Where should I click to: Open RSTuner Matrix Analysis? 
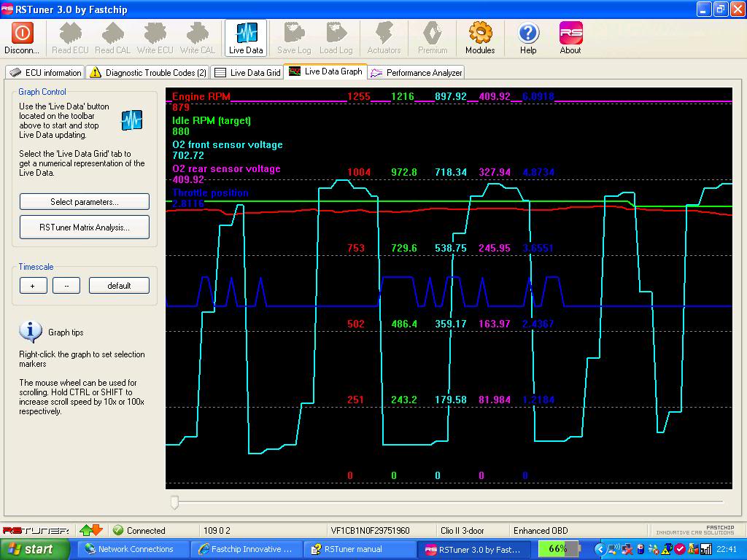[85, 227]
